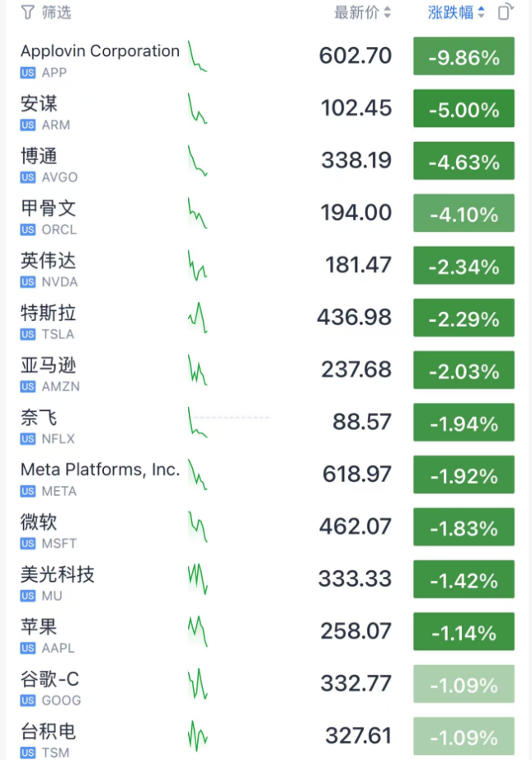532x760 pixels.
Task: Click the 筛选 filter label
Action: (x=57, y=12)
